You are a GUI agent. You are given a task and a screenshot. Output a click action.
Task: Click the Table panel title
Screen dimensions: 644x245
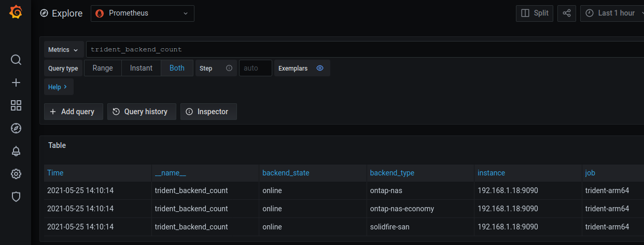pyautogui.click(x=57, y=145)
